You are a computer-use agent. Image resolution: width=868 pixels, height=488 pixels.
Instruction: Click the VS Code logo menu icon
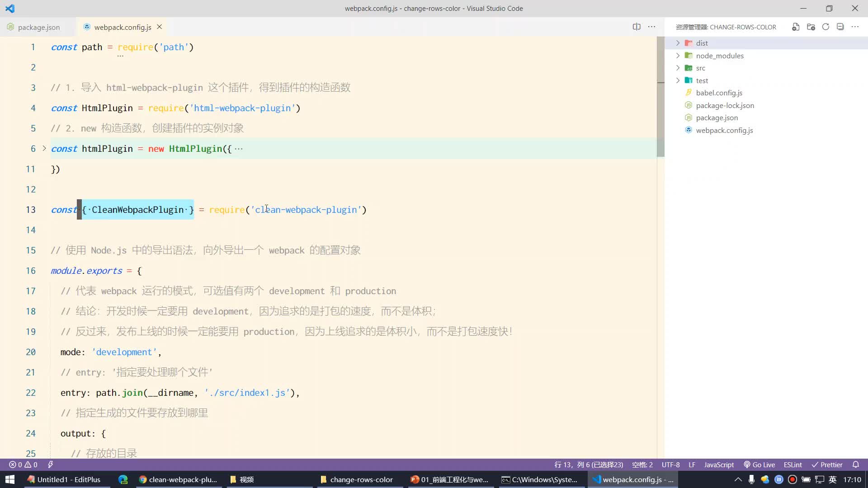[x=10, y=8]
